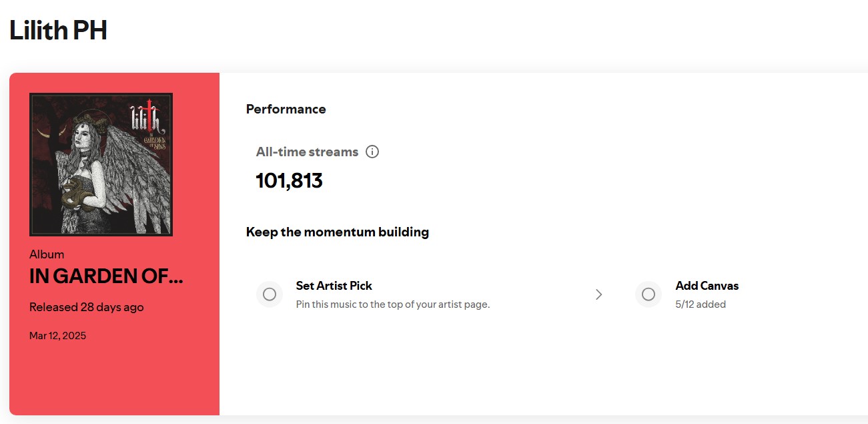Click the Mar 12, 2025 release date

coord(58,336)
